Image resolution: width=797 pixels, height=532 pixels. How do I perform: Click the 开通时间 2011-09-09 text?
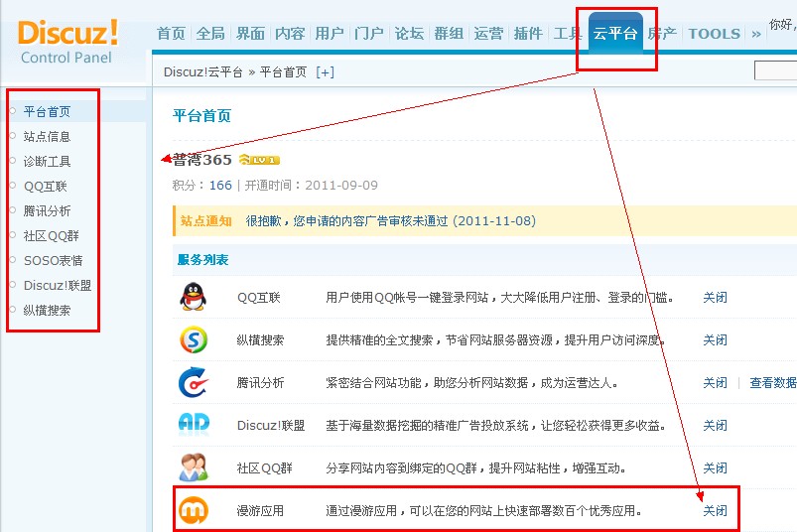(x=311, y=185)
